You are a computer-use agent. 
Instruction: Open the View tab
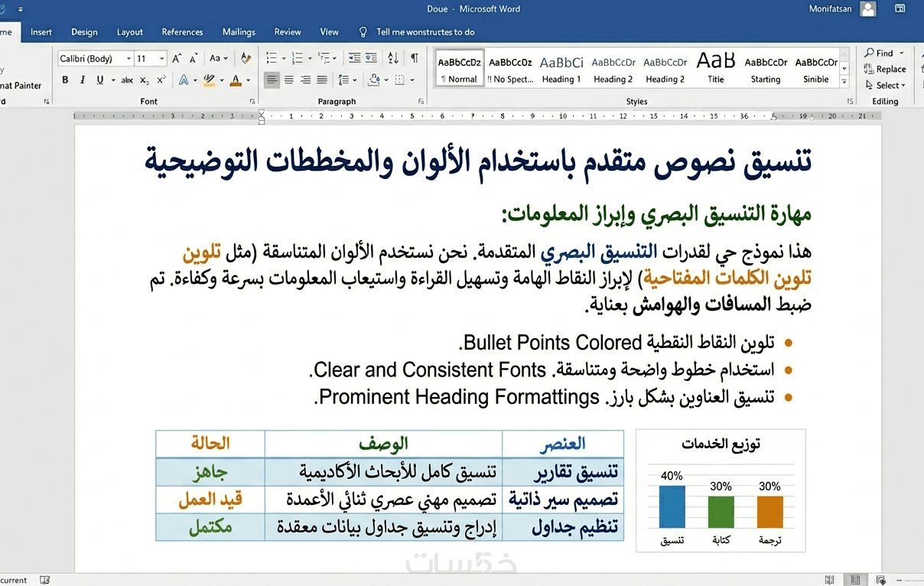(x=330, y=32)
